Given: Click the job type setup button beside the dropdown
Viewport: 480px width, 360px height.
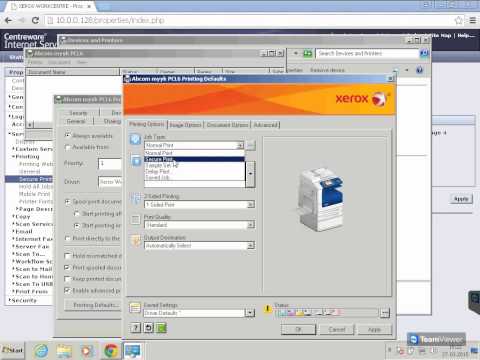Looking at the screenshot, I should point(251,145).
